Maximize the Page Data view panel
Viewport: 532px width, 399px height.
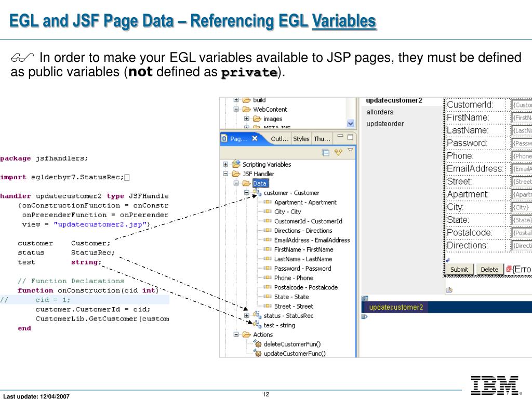350,137
